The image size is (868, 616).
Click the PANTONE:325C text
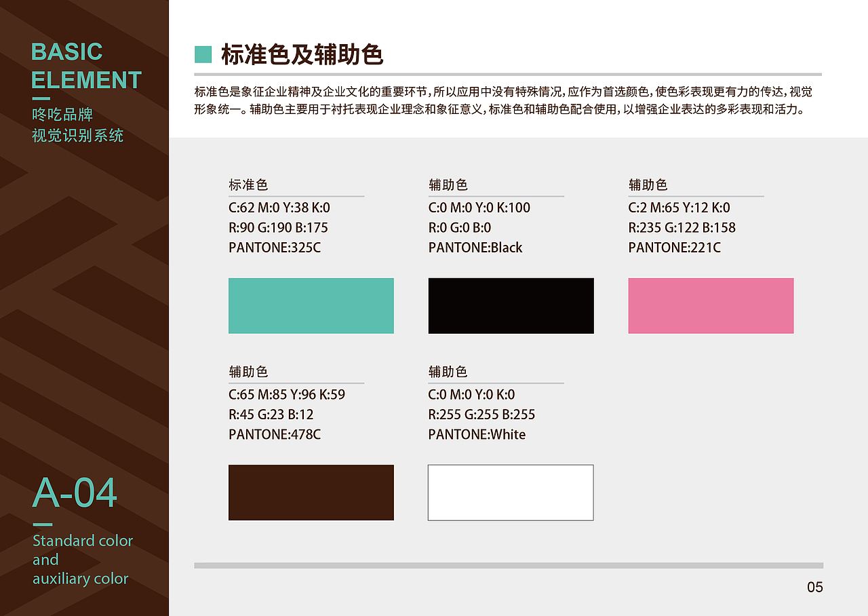[x=275, y=248]
